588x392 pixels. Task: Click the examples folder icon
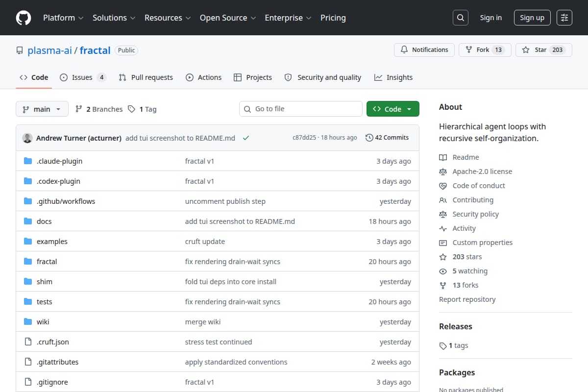28,242
